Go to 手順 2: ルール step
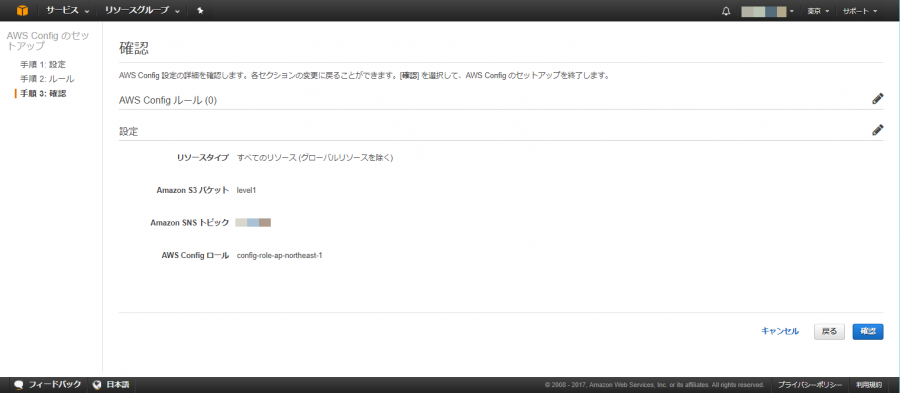 tap(47, 79)
